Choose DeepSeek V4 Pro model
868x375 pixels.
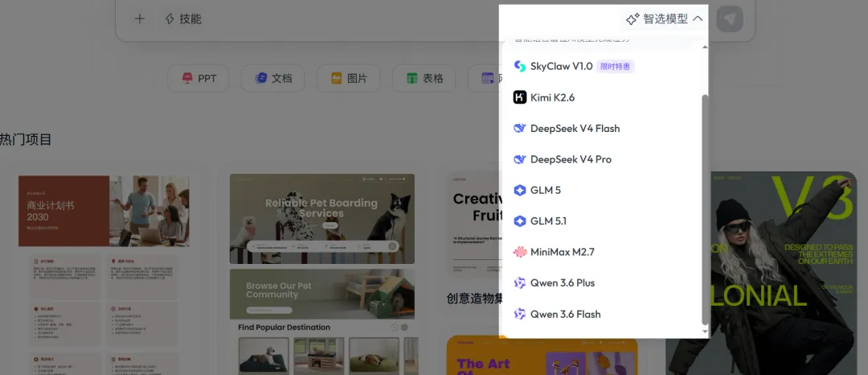click(602, 159)
